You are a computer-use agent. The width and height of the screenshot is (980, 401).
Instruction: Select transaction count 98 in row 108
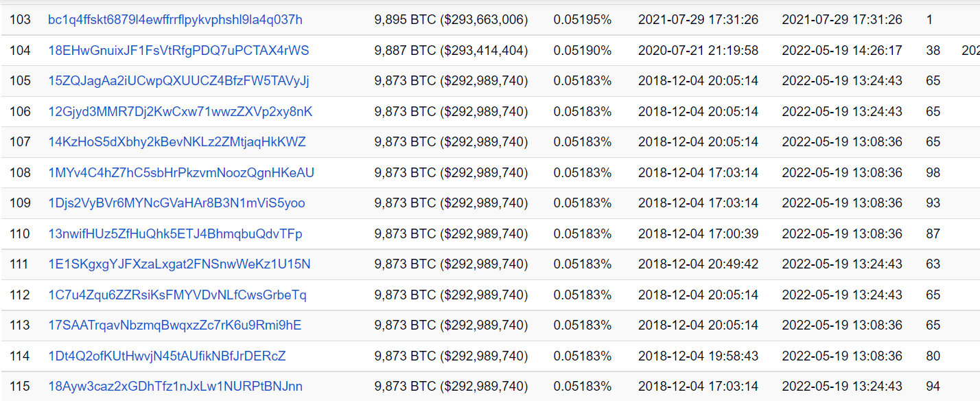click(x=933, y=172)
